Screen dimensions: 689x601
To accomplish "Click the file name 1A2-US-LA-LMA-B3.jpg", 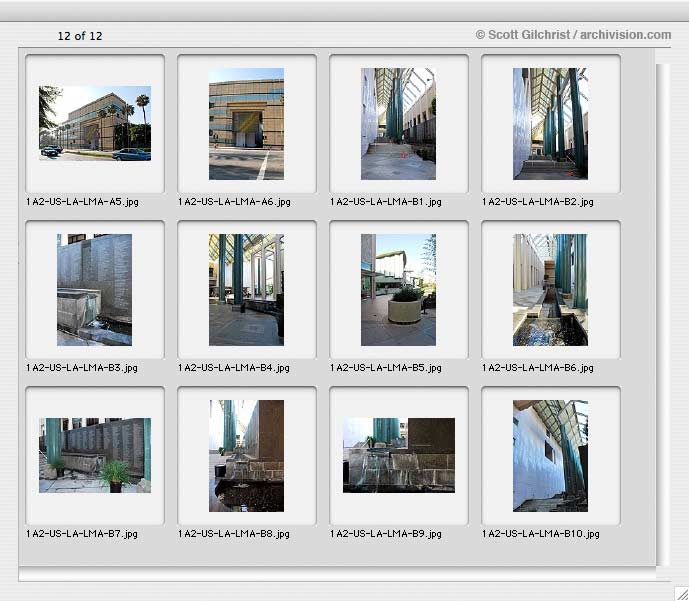I will pos(82,368).
